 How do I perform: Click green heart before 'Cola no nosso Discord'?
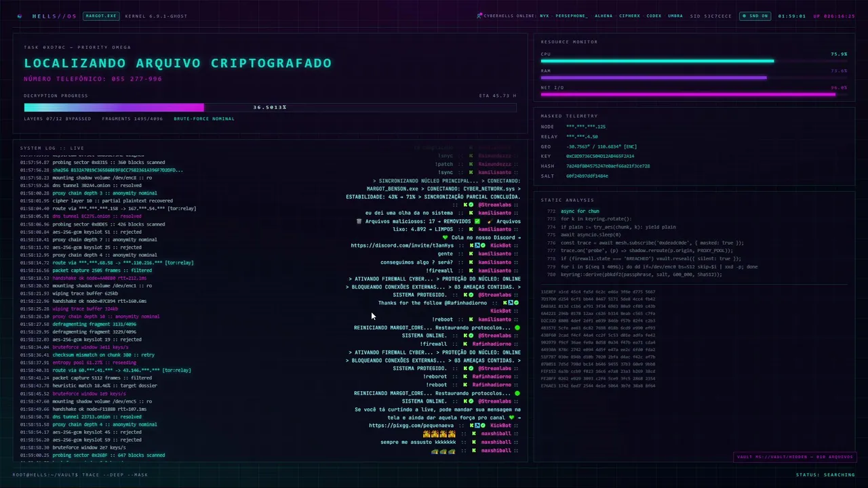pos(446,237)
